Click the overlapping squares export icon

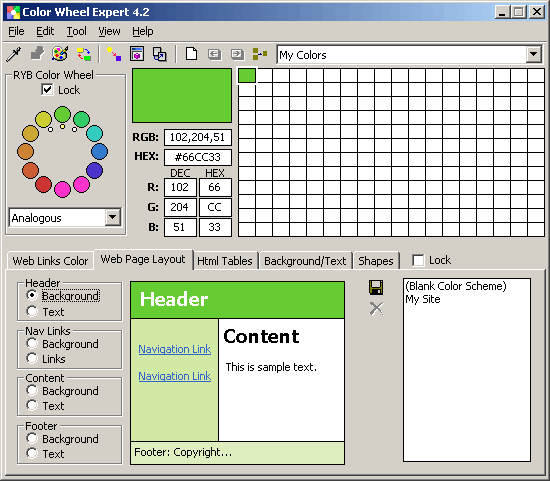click(x=160, y=54)
